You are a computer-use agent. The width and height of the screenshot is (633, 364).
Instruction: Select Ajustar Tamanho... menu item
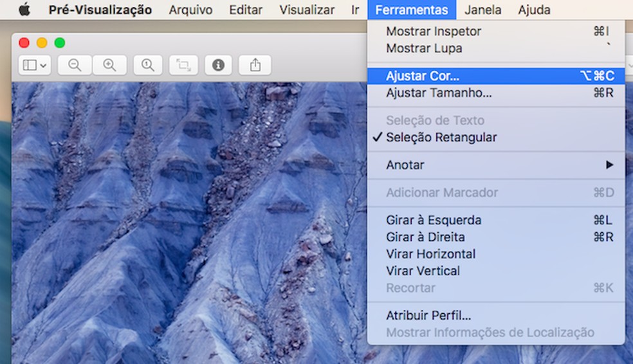[x=496, y=93]
